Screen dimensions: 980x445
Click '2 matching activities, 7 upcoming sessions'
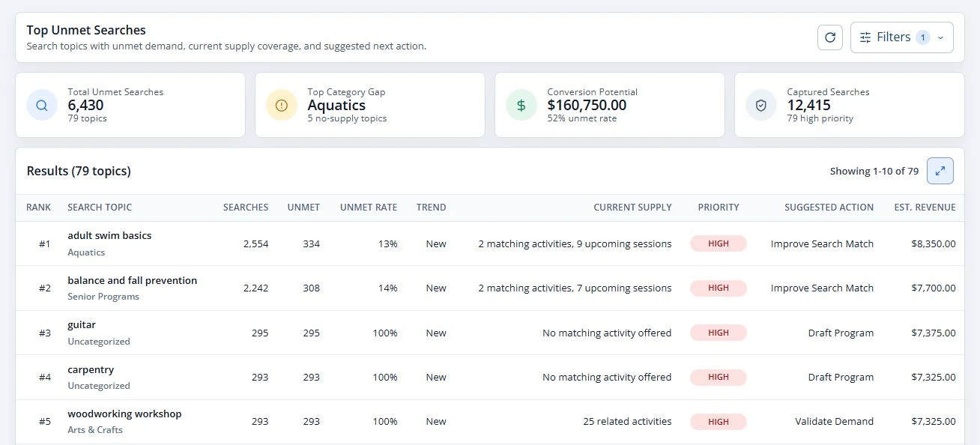point(575,288)
